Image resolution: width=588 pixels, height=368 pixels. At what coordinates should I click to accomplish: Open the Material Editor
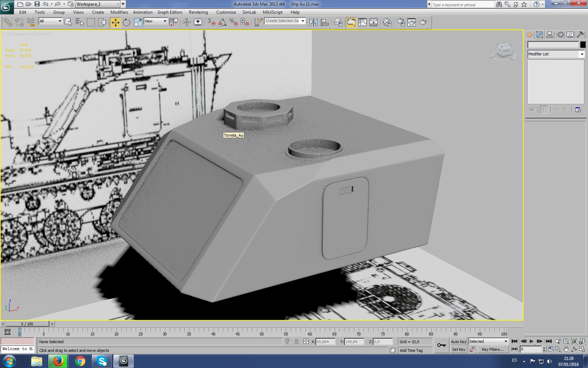point(387,22)
